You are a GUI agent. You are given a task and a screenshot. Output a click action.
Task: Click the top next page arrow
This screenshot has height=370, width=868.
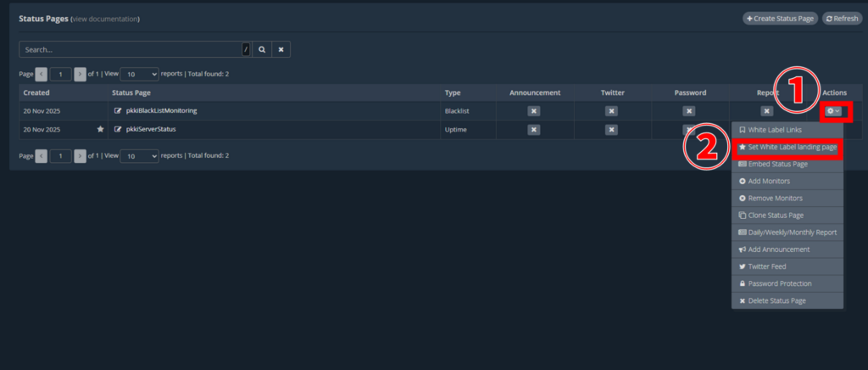[x=80, y=74]
